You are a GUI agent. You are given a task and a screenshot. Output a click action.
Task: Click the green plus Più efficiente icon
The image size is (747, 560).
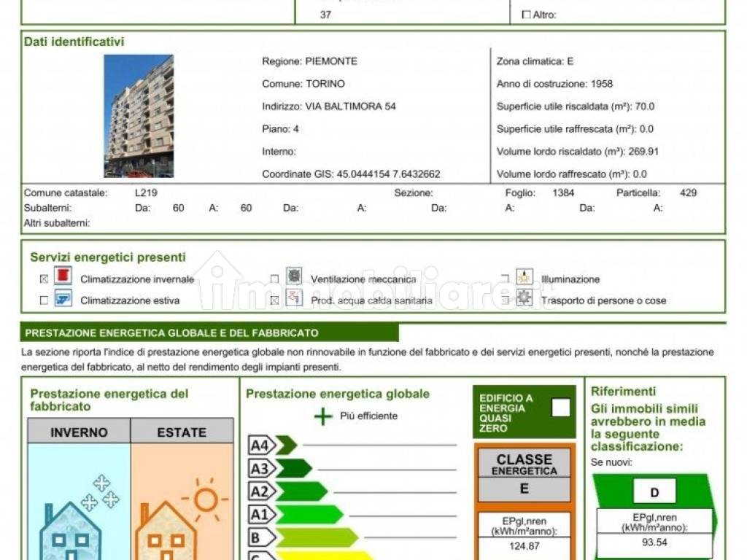coord(323,416)
